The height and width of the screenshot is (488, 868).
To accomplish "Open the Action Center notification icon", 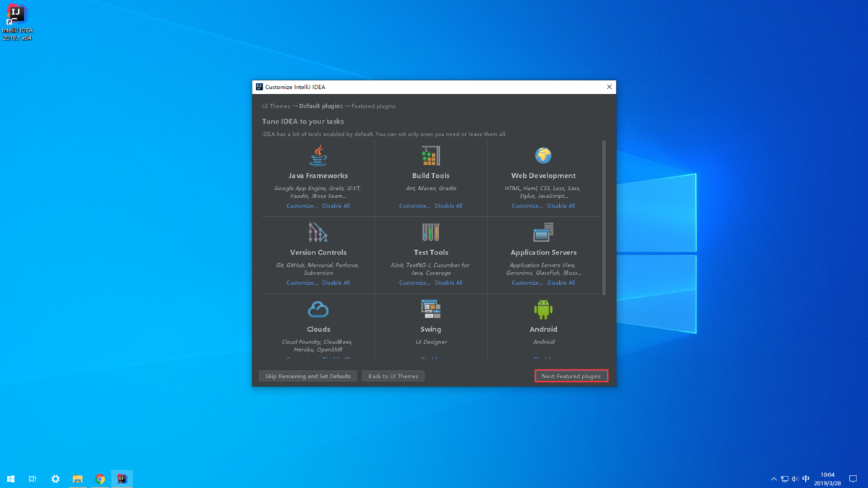I will click(853, 479).
